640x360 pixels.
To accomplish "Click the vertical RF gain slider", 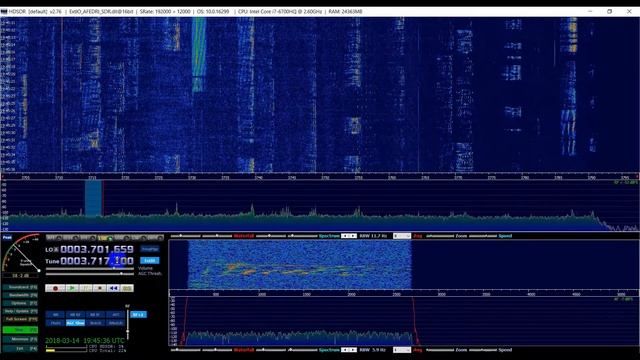I will [x=128, y=324].
